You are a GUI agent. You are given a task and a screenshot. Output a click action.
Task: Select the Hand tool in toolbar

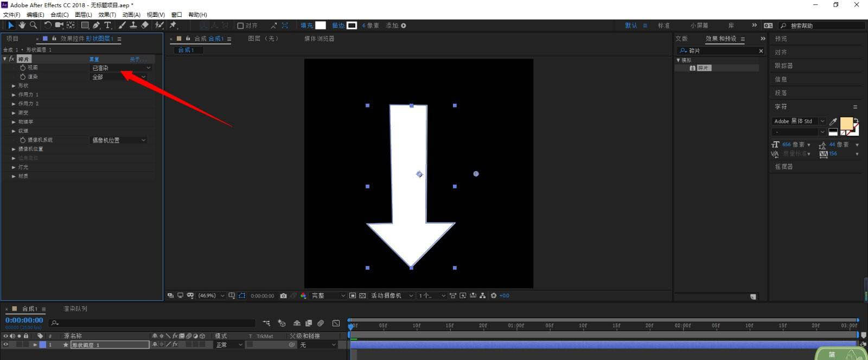pyautogui.click(x=22, y=25)
